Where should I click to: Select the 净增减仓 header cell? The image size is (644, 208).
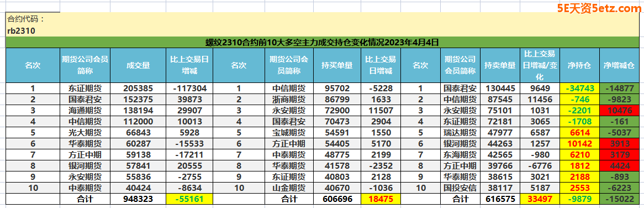tap(619, 65)
